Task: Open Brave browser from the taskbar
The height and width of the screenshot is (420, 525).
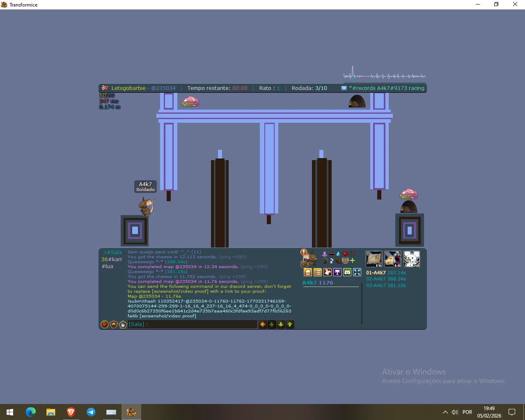Action: click(71, 412)
